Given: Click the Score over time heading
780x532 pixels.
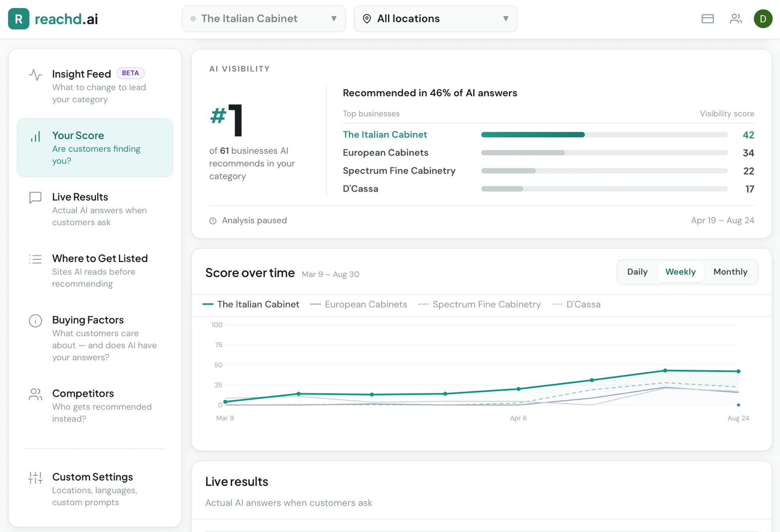Looking at the screenshot, I should tap(250, 273).
